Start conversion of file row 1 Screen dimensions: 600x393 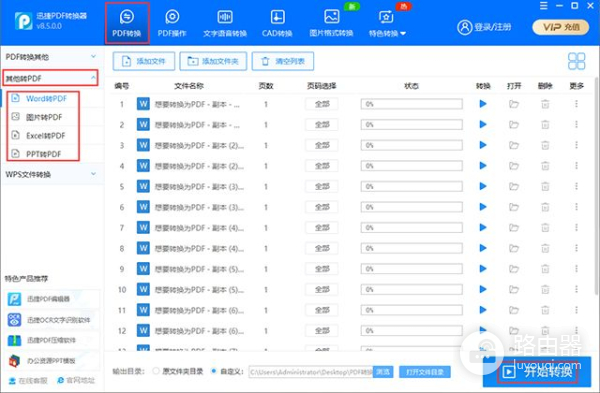483,104
